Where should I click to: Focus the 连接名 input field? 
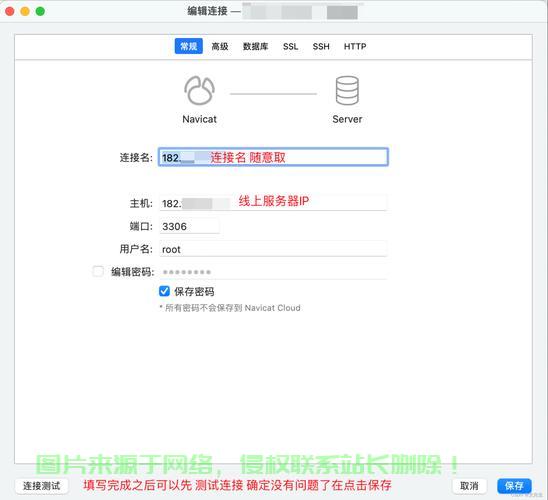(273, 157)
